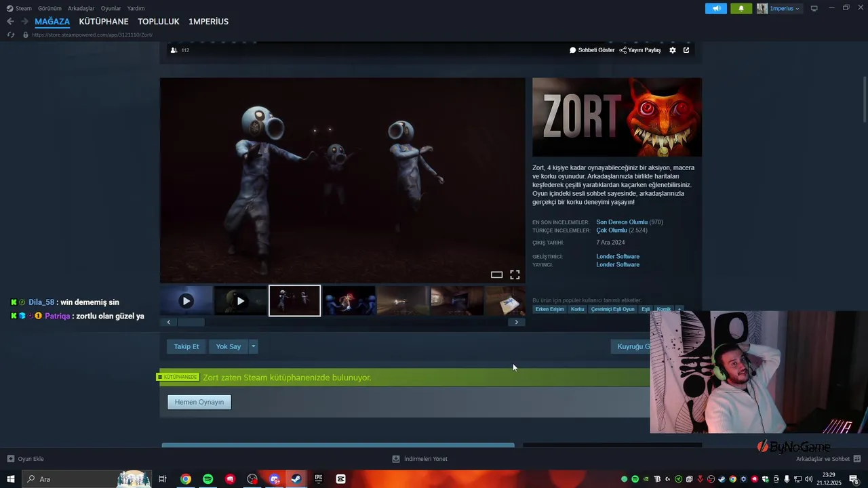The width and height of the screenshot is (868, 488).
Task: Toggle theater mode on the media viewer
Action: (496, 274)
